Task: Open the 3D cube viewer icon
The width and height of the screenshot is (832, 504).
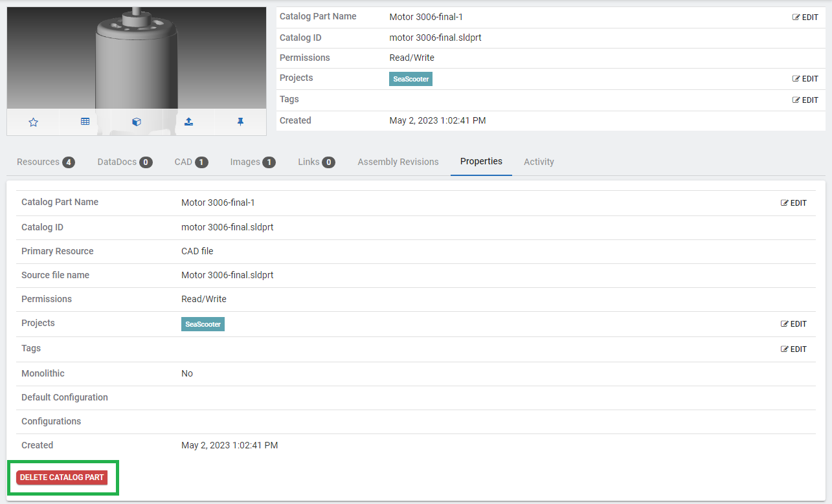Action: click(x=137, y=122)
